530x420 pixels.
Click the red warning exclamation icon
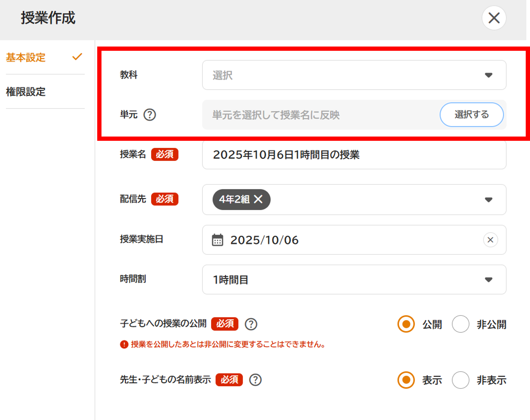pos(124,344)
